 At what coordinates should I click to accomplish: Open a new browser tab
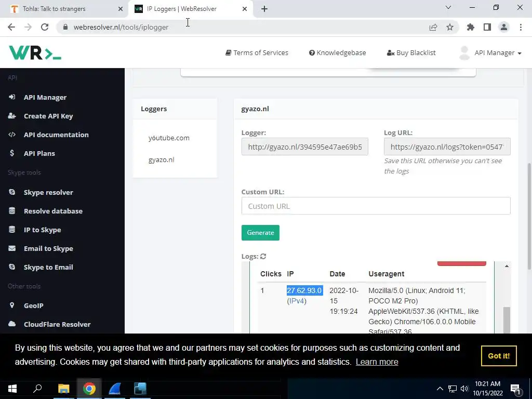(264, 9)
